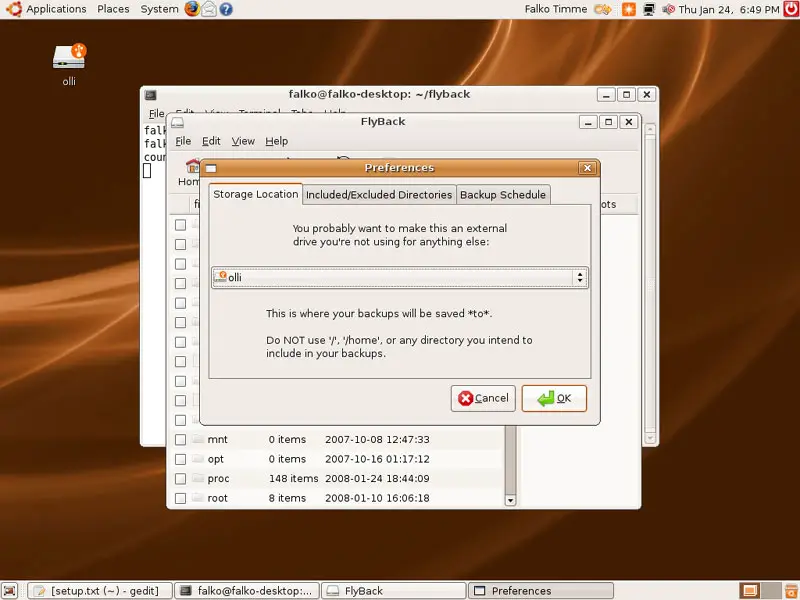
Task: Switch to the falko@falko-desktop terminal taskbar button
Action: click(x=247, y=591)
